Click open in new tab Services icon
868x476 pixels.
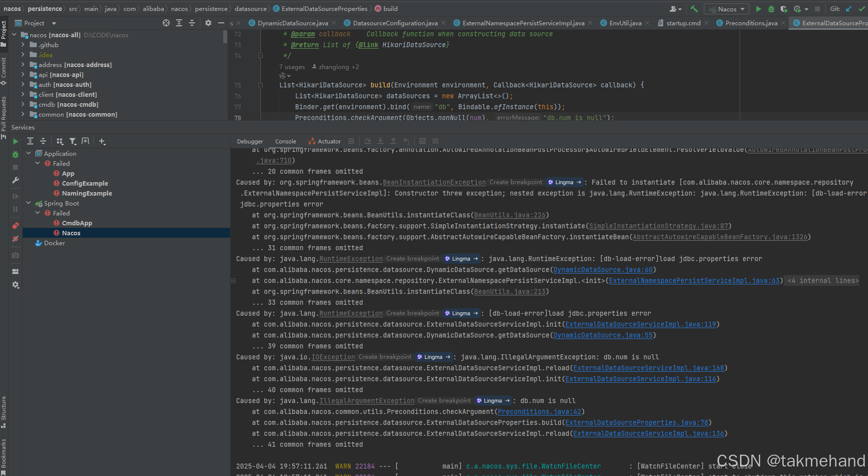(85, 141)
